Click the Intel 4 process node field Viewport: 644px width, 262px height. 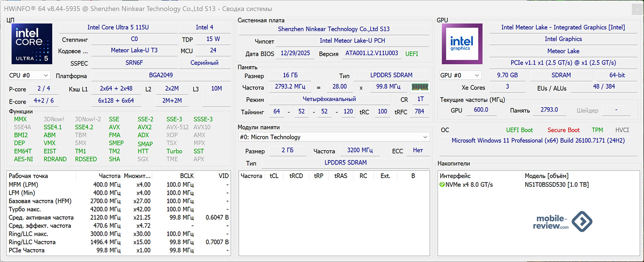tap(204, 27)
